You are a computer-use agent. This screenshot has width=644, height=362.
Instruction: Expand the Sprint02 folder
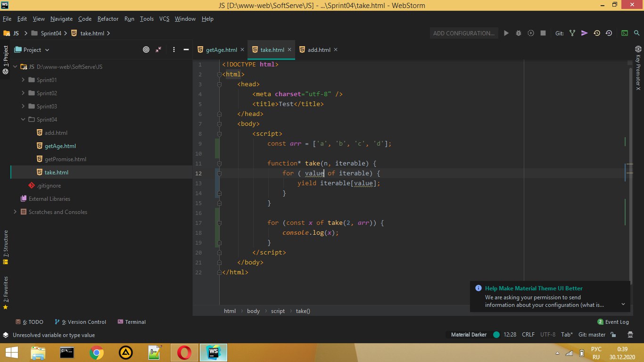click(23, 93)
